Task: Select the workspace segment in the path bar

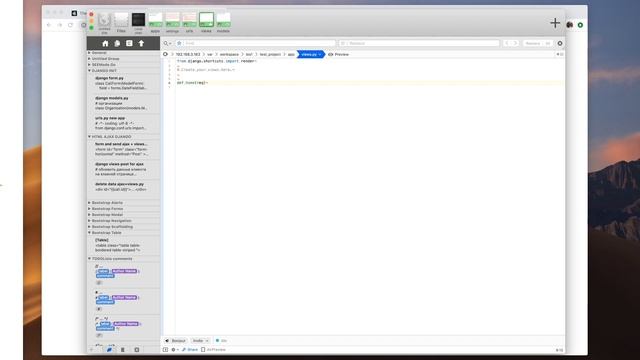Action: pyautogui.click(x=229, y=54)
